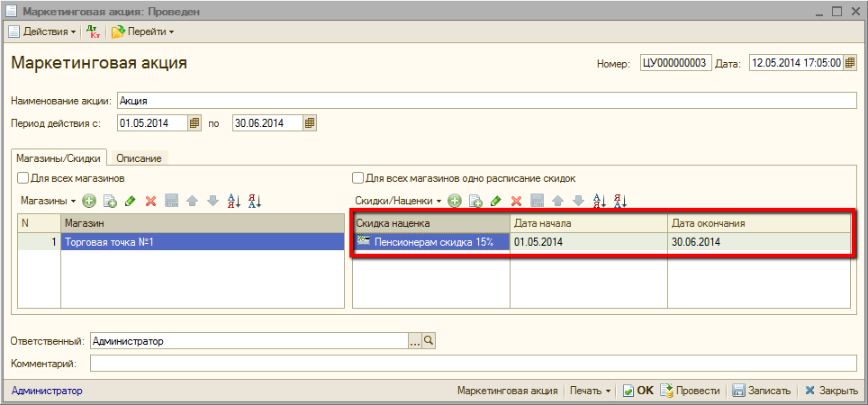Enable 'Для всех магазинов' checkbox
This screenshot has width=868, height=405.
point(23,178)
